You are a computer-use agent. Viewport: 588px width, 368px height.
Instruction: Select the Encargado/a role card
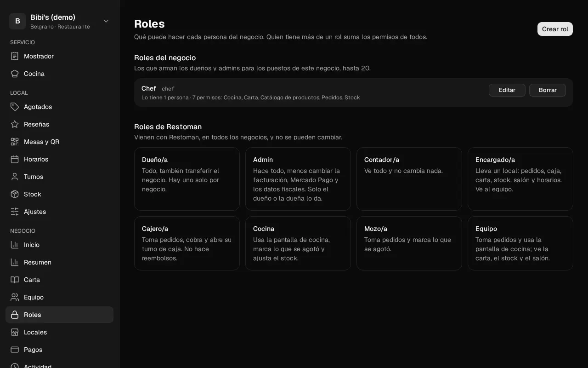coord(520,179)
